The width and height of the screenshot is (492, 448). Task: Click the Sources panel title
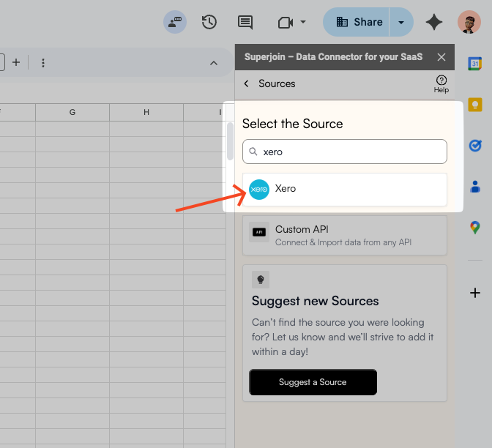click(x=277, y=83)
